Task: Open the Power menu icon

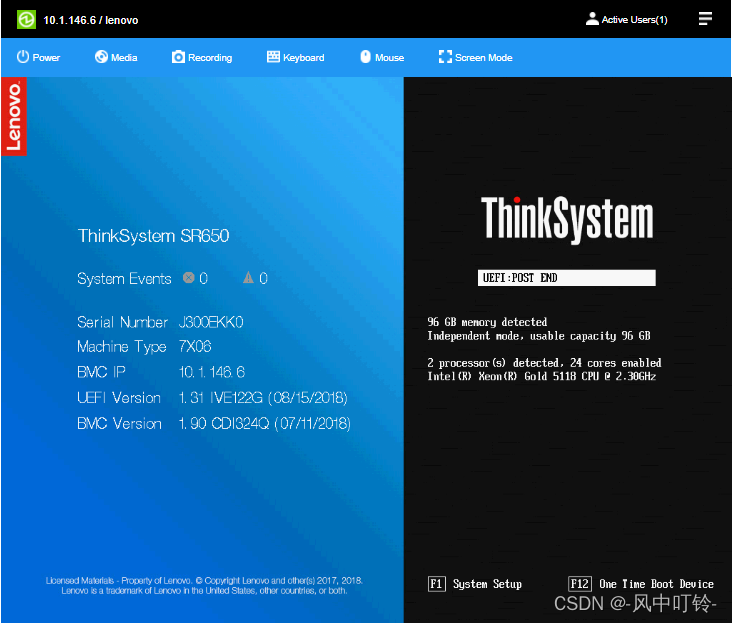Action: (23, 57)
